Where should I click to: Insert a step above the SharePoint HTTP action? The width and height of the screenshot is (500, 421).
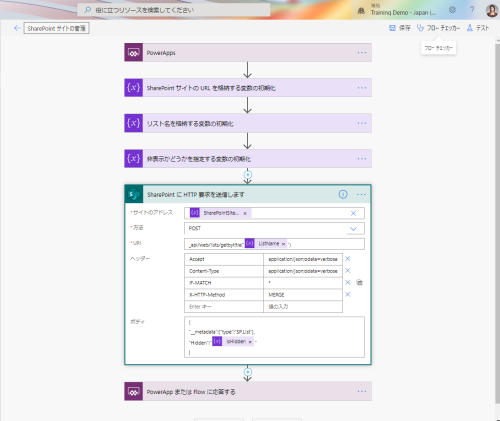coord(248,175)
